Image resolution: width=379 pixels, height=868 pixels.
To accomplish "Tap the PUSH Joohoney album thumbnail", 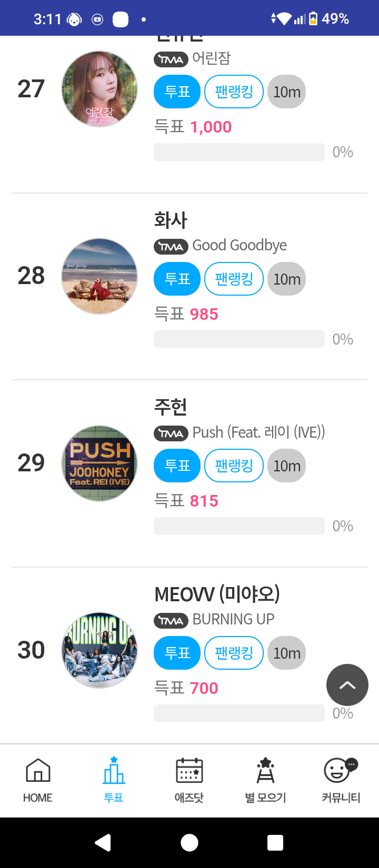I will pyautogui.click(x=99, y=463).
